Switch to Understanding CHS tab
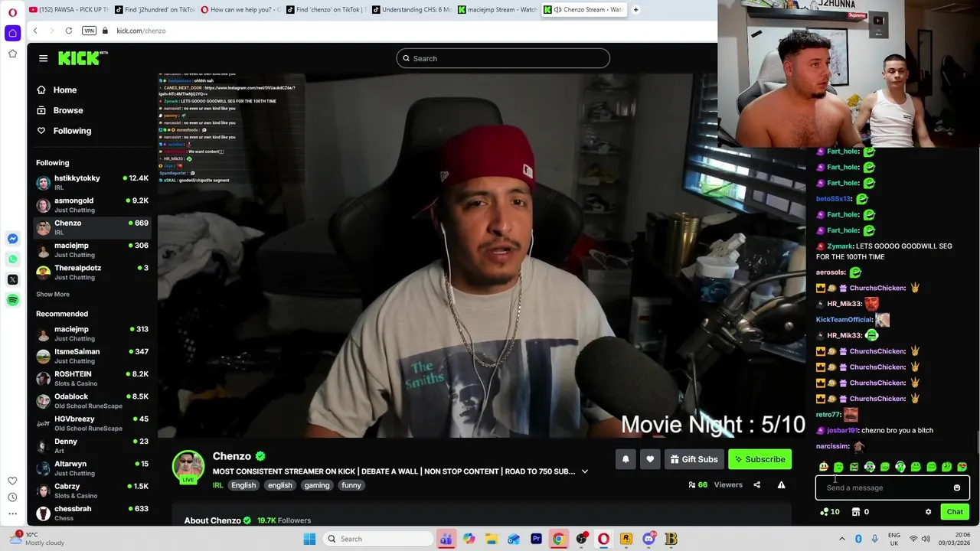This screenshot has width=980, height=551. pyautogui.click(x=413, y=10)
